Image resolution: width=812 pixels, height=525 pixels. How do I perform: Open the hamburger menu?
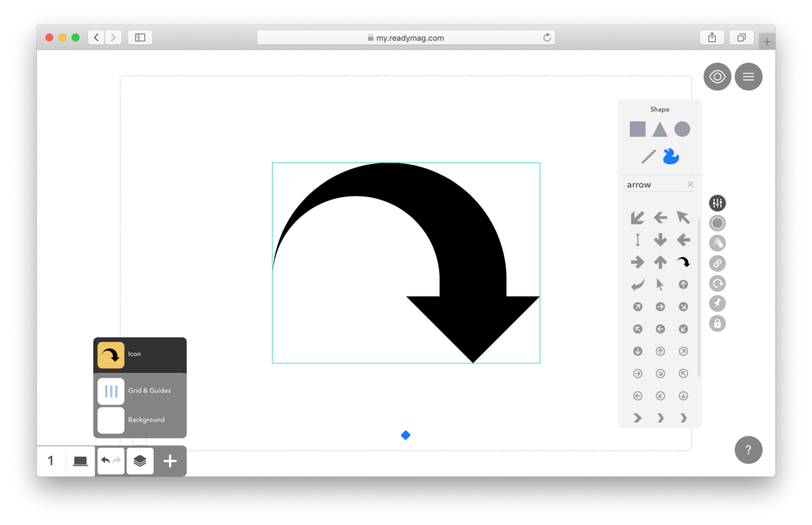[x=749, y=76]
